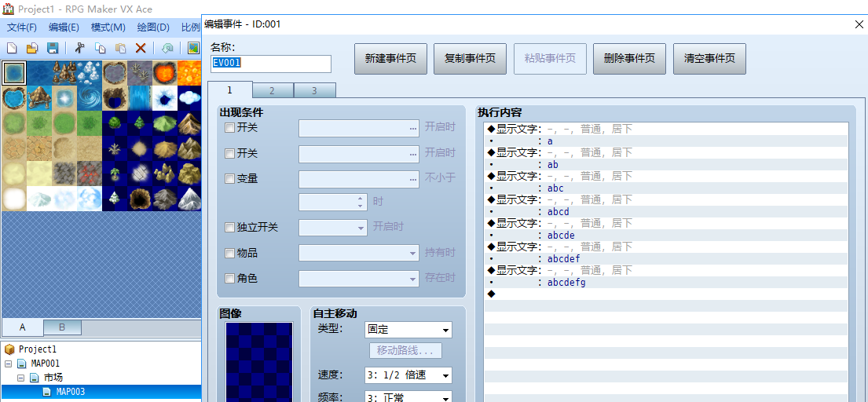The width and height of the screenshot is (868, 402).
Task: Open the 频率 frequency dropdown
Action: coord(408,397)
